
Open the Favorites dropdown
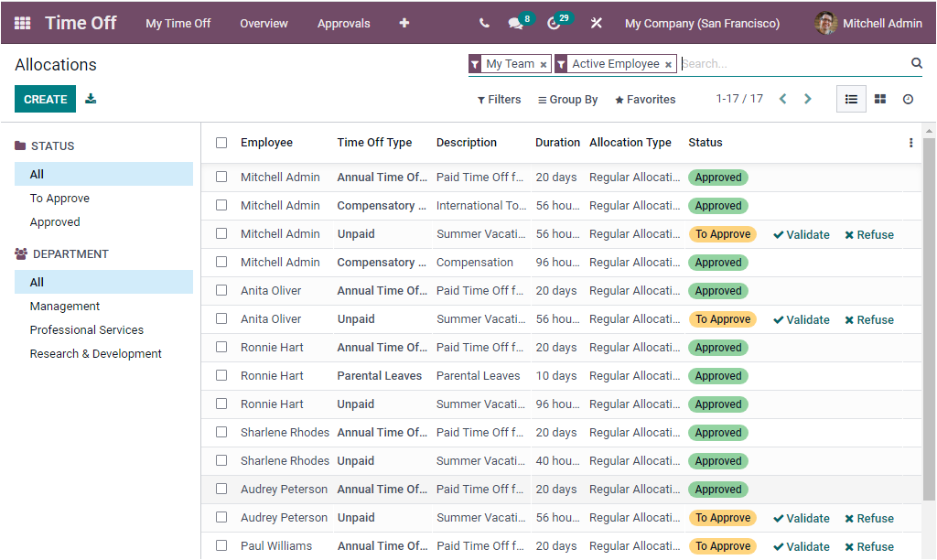(644, 99)
